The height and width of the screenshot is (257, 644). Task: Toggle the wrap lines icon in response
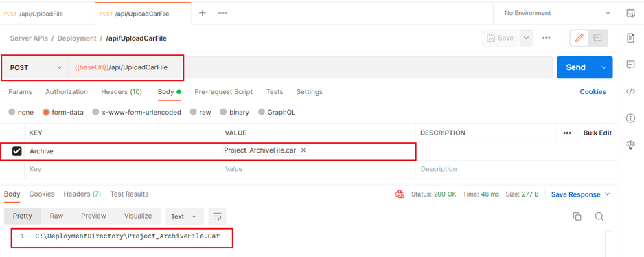pos(217,216)
